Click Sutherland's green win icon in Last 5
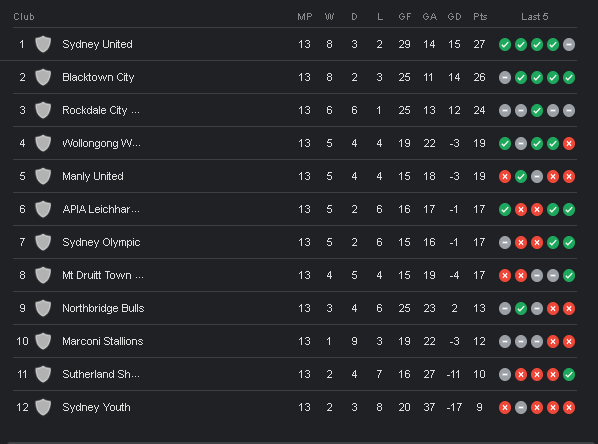Viewport: 598px width, 444px height. [569, 375]
